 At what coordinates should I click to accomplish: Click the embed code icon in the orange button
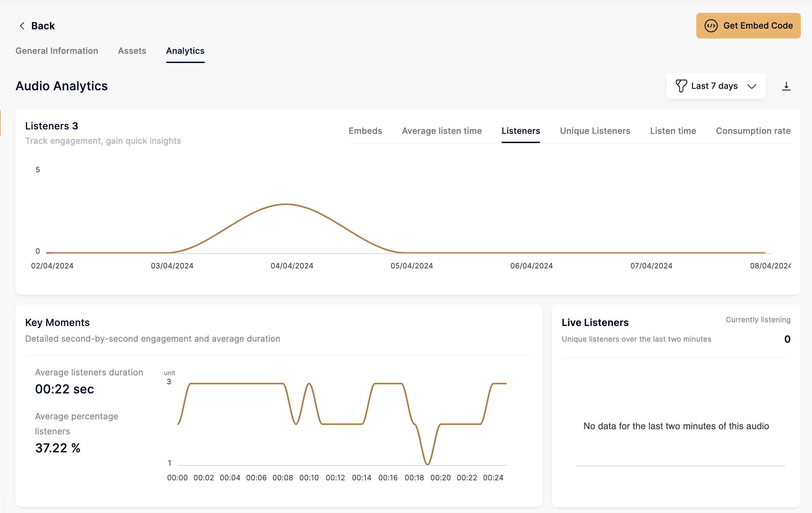[x=711, y=26]
